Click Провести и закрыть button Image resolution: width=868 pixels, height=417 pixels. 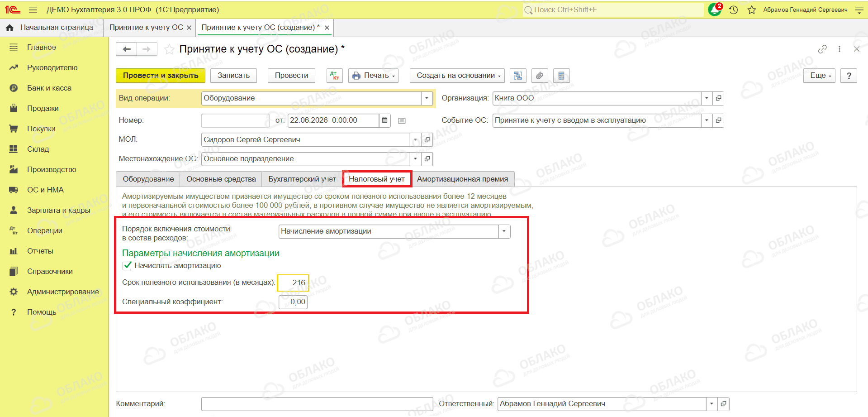point(161,76)
